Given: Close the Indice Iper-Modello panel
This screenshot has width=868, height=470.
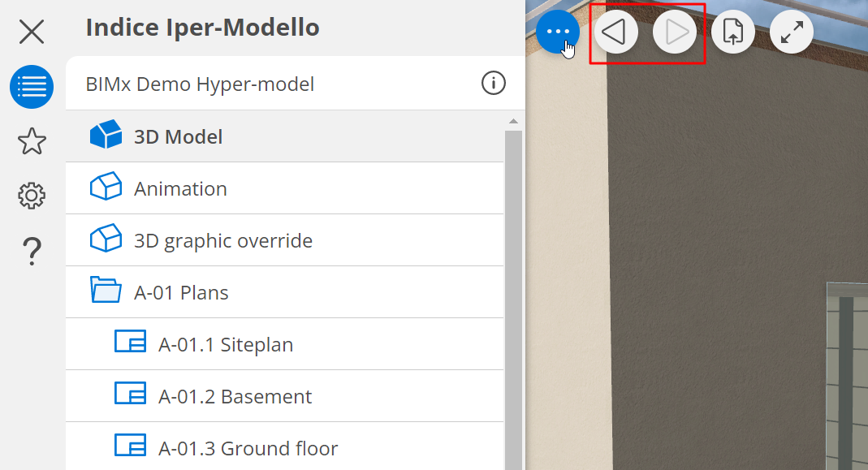Looking at the screenshot, I should tap(32, 32).
